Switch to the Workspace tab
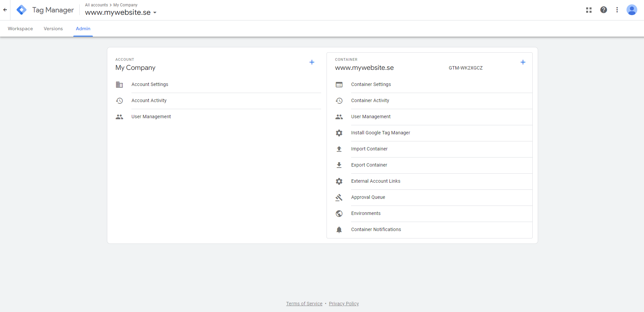644x312 pixels. pyautogui.click(x=21, y=29)
